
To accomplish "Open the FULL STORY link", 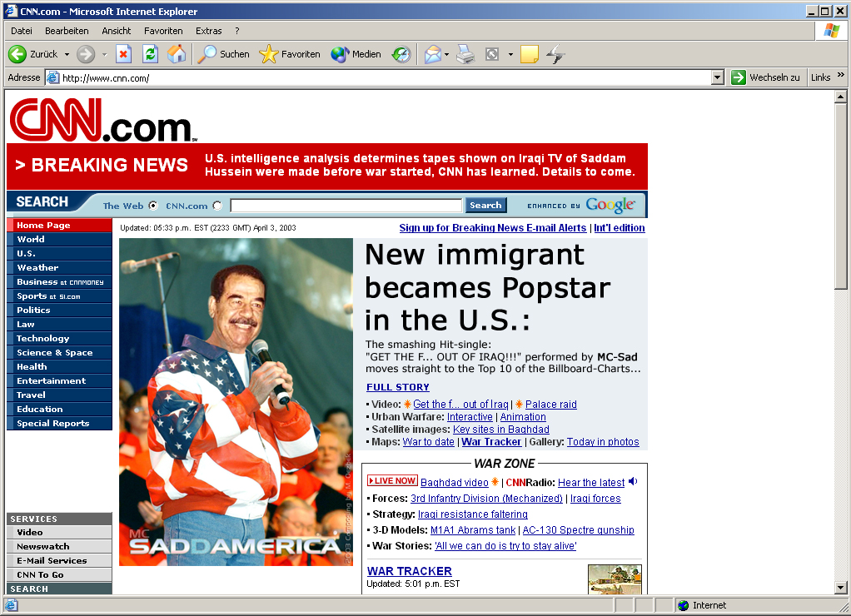I will pyautogui.click(x=398, y=387).
